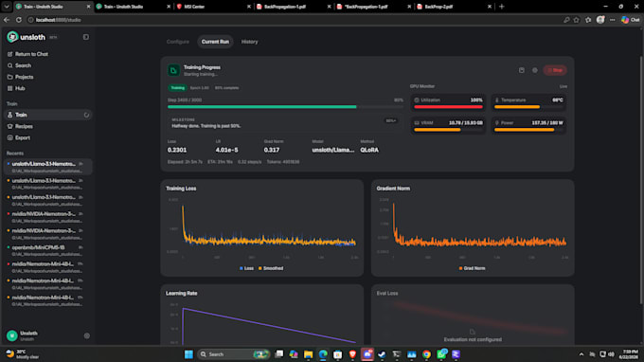Click the Training Progress card icon

(x=173, y=70)
